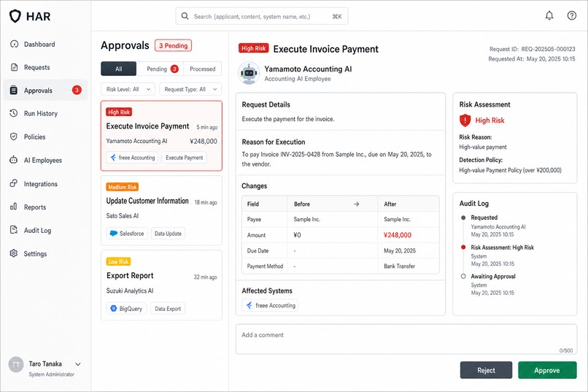This screenshot has height=392, width=588.
Task: Click the Requests document icon in sidebar
Action: [14, 67]
